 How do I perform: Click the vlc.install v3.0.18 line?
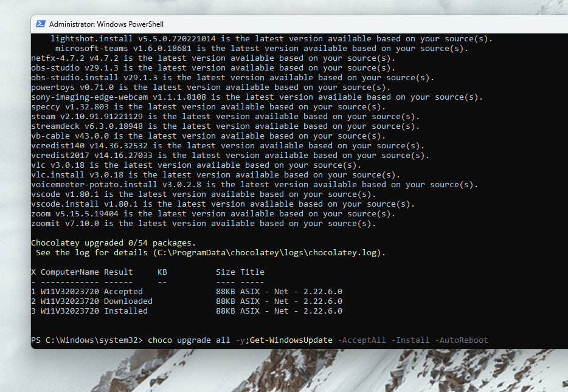pyautogui.click(x=215, y=175)
